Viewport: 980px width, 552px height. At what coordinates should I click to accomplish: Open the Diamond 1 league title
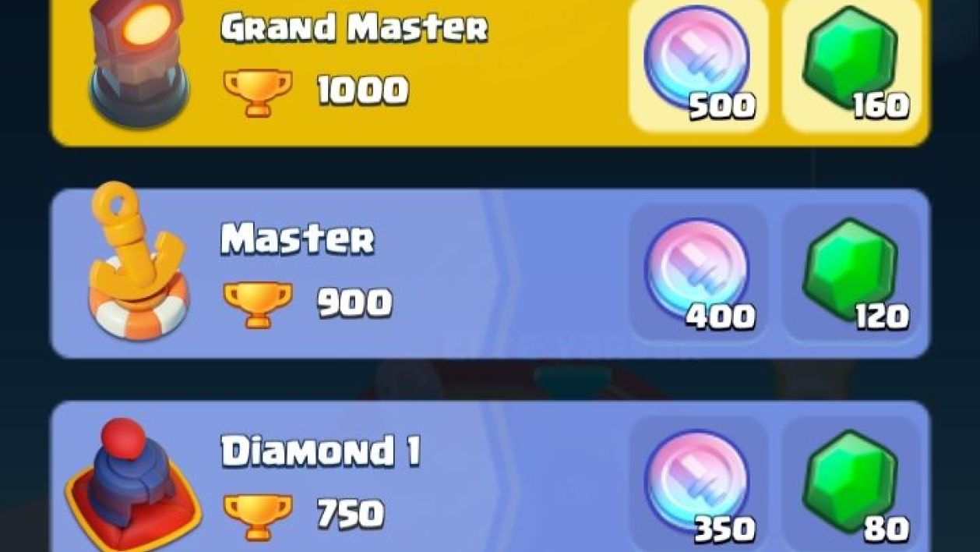click(x=321, y=451)
